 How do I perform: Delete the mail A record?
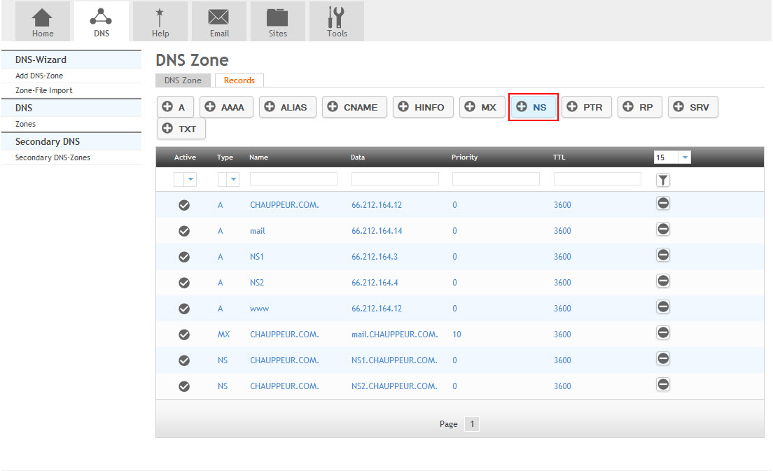pyautogui.click(x=663, y=229)
